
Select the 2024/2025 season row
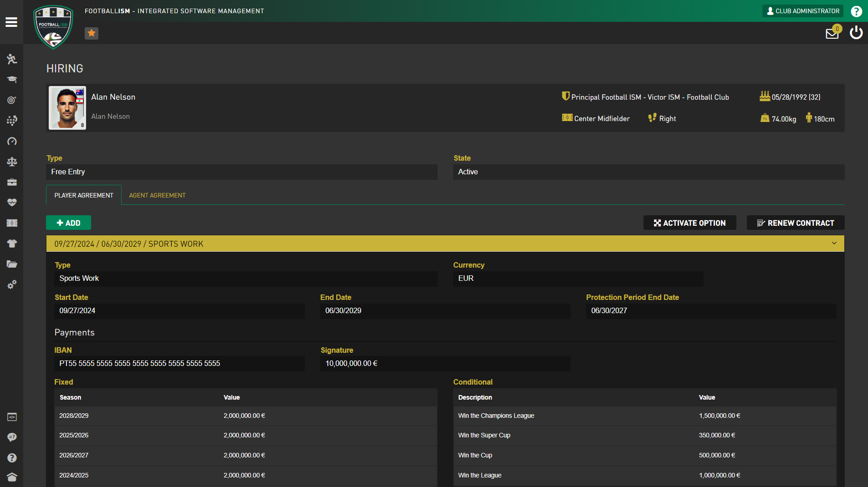click(246, 475)
